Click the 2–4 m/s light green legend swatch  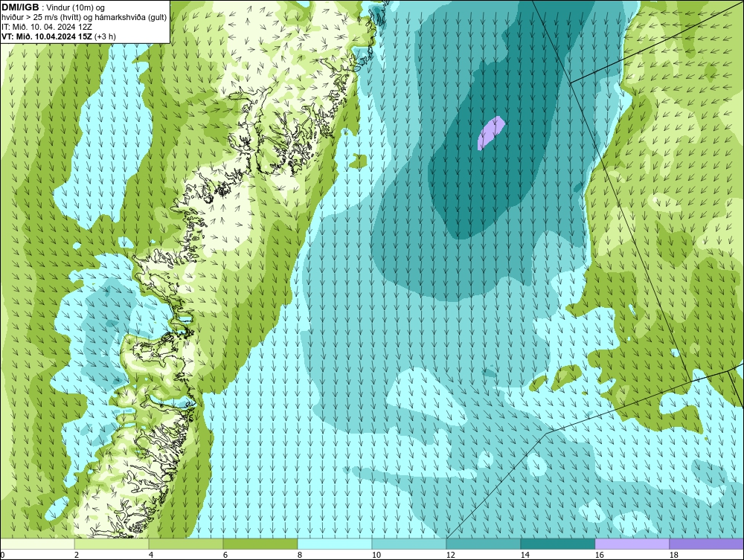[112, 544]
